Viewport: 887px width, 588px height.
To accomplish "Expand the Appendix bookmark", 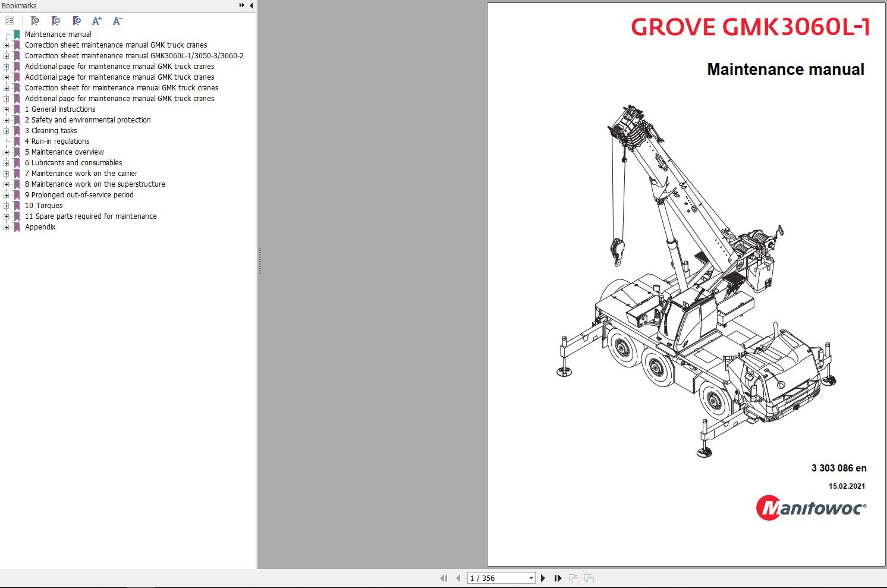I will pyautogui.click(x=6, y=227).
